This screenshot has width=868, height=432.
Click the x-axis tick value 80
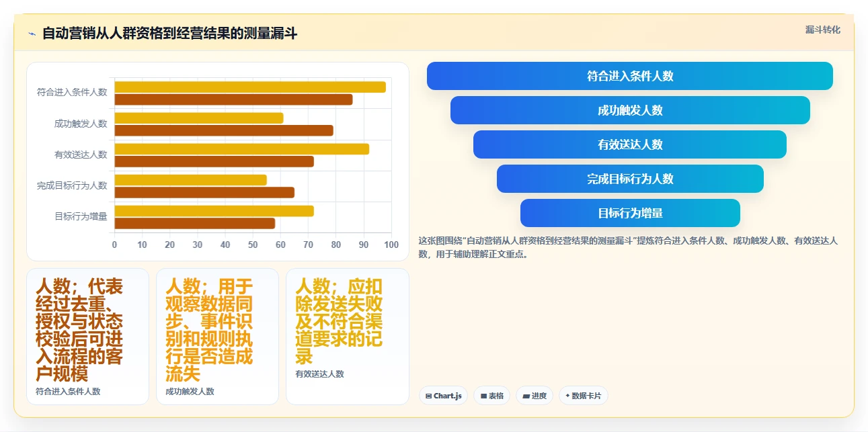coord(336,245)
